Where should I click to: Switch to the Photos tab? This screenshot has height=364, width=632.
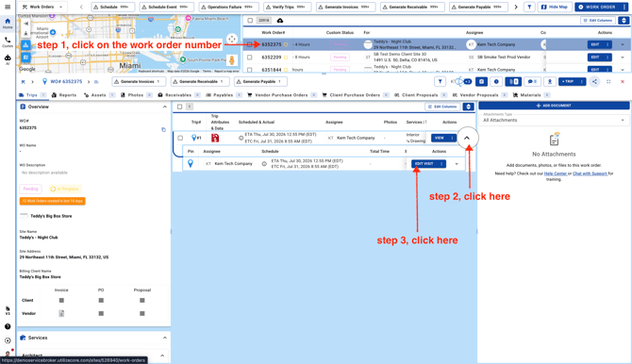pos(136,95)
